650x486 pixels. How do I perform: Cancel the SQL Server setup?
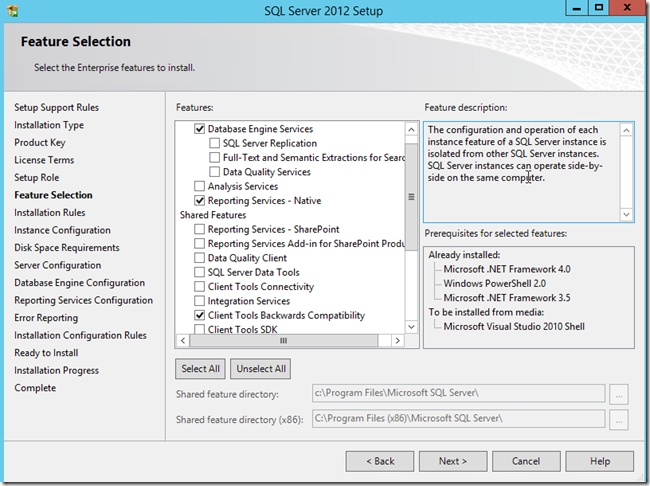tap(526, 461)
